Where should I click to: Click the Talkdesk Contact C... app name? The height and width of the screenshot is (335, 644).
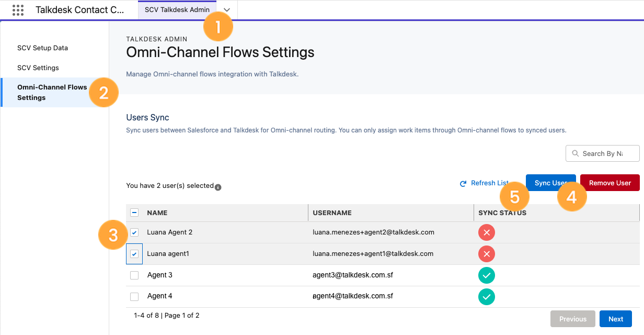click(80, 10)
